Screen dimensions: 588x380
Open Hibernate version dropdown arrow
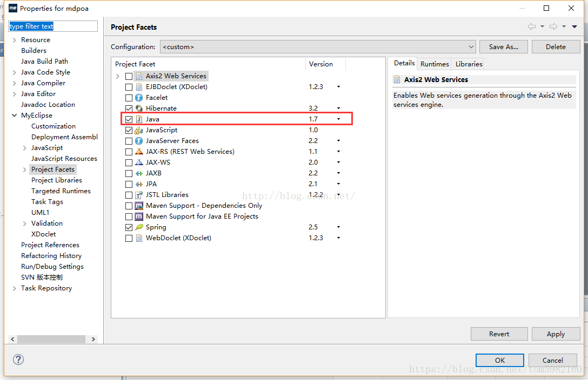pyautogui.click(x=338, y=108)
